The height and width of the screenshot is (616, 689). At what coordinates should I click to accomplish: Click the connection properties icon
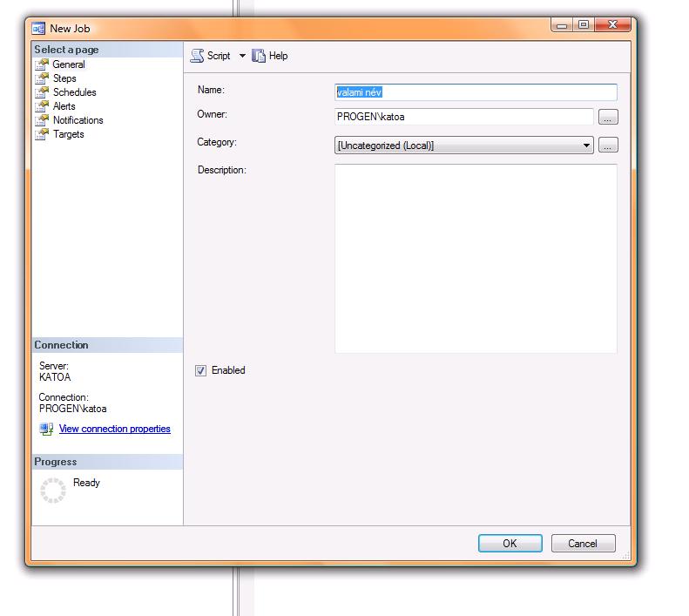[46, 429]
